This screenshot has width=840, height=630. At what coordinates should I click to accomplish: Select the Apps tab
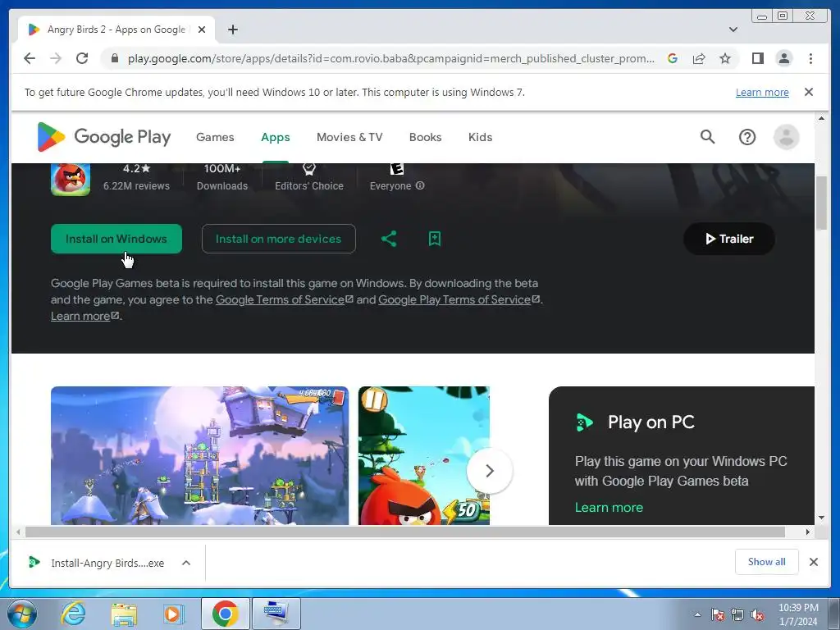(x=276, y=137)
